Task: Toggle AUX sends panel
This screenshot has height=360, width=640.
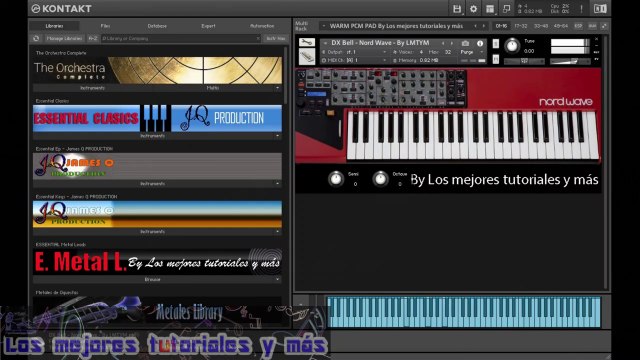Action: click(x=592, y=26)
